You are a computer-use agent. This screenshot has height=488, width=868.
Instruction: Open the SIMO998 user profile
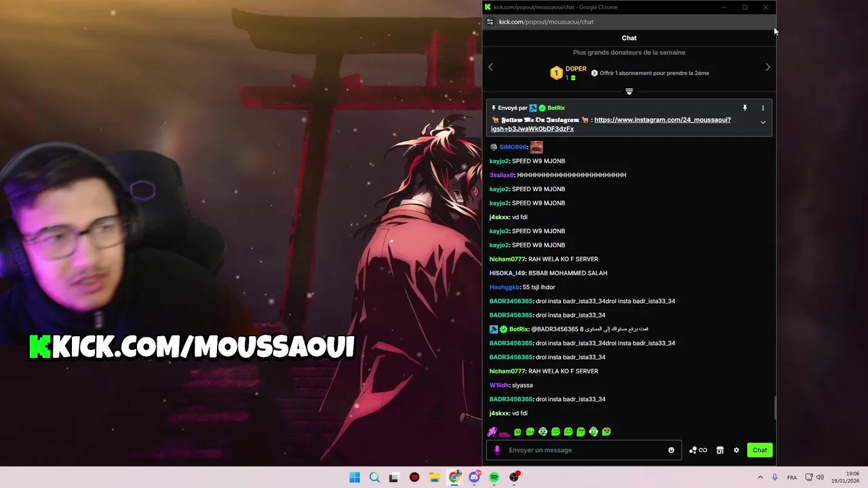pyautogui.click(x=513, y=147)
